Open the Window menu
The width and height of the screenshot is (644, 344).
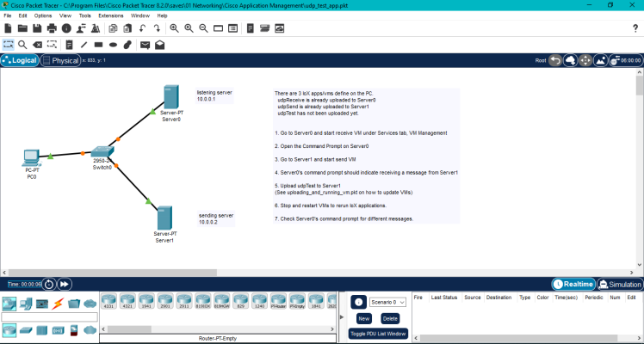click(x=140, y=15)
